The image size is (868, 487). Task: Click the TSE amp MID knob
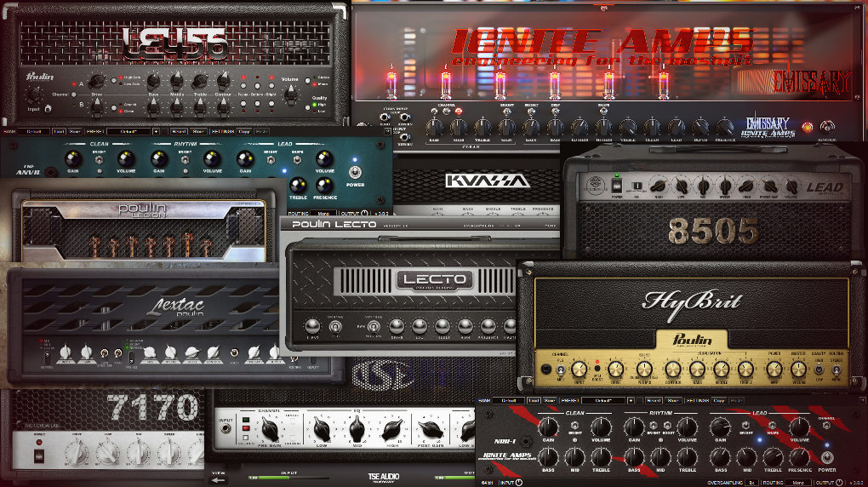[x=358, y=429]
